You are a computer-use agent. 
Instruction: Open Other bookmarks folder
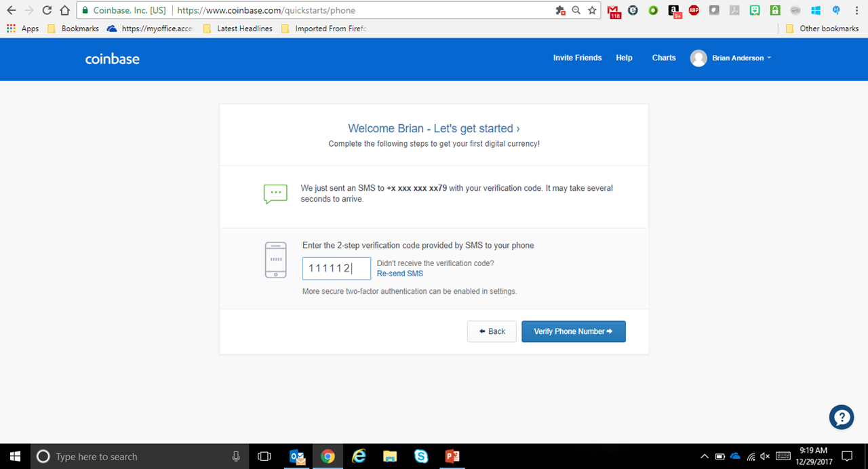(822, 29)
